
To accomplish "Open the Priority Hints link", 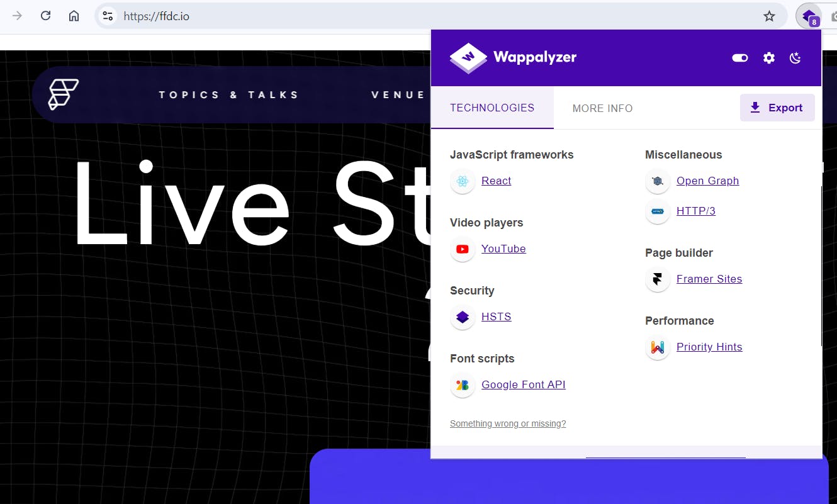I will [x=709, y=347].
